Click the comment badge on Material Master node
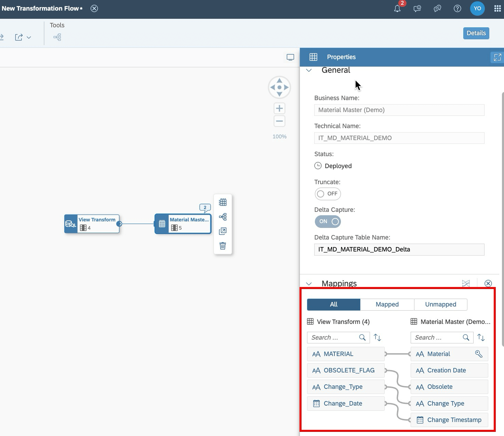Viewport: 504px width, 436px height. (x=204, y=207)
